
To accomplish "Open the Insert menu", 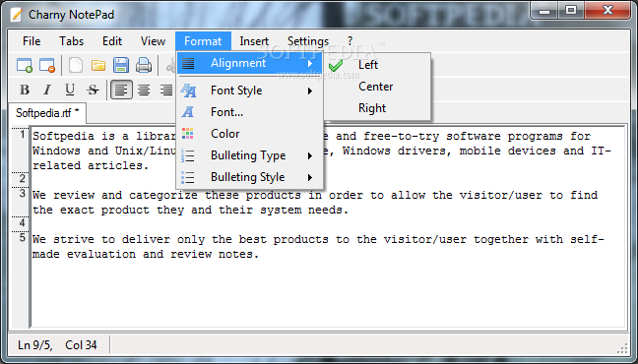I will [x=254, y=41].
